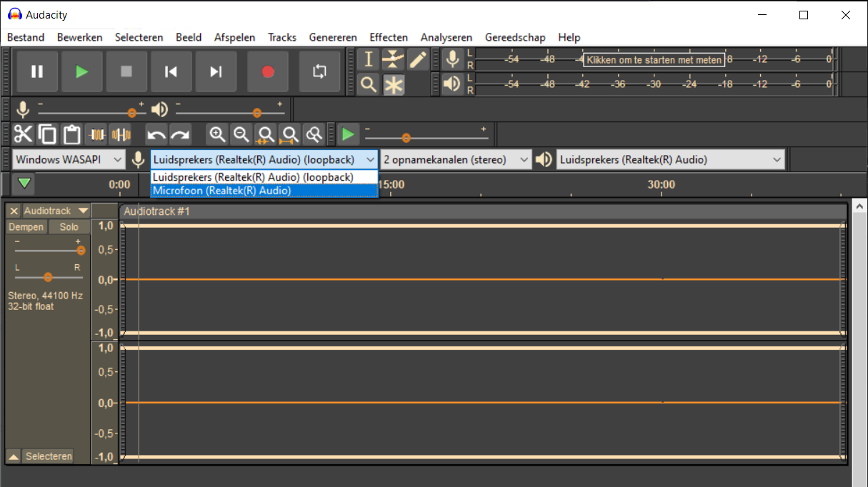Open the Analyseren menu
The height and width of the screenshot is (487, 868).
tap(447, 37)
